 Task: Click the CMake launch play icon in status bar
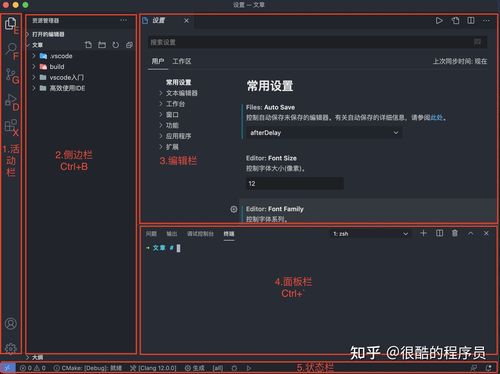point(249,368)
